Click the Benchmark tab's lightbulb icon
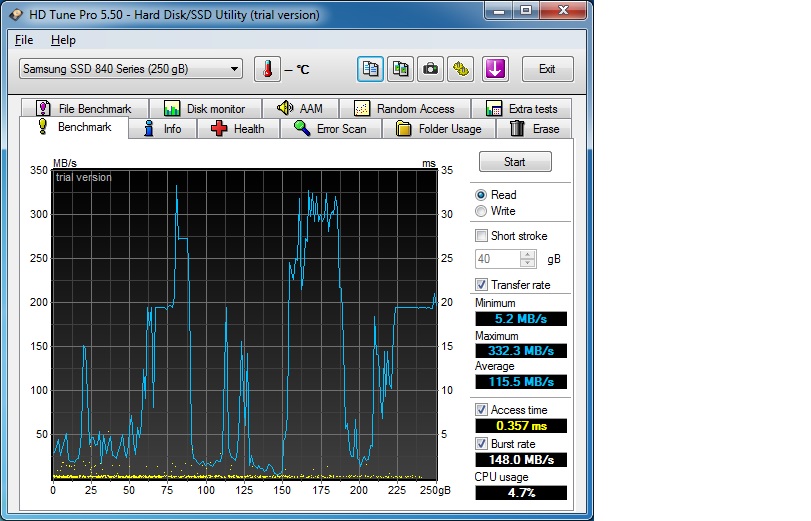 tap(43, 127)
